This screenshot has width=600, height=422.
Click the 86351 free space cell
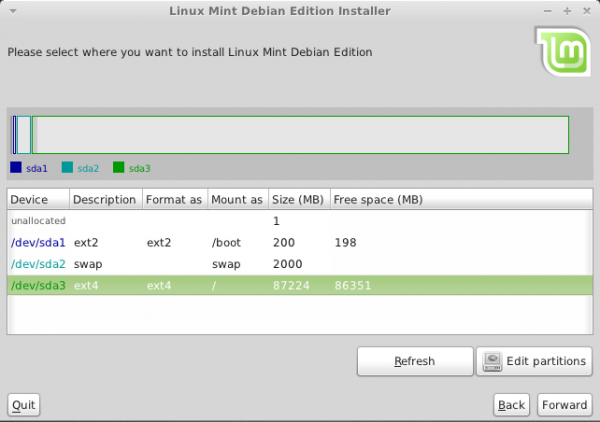click(353, 285)
